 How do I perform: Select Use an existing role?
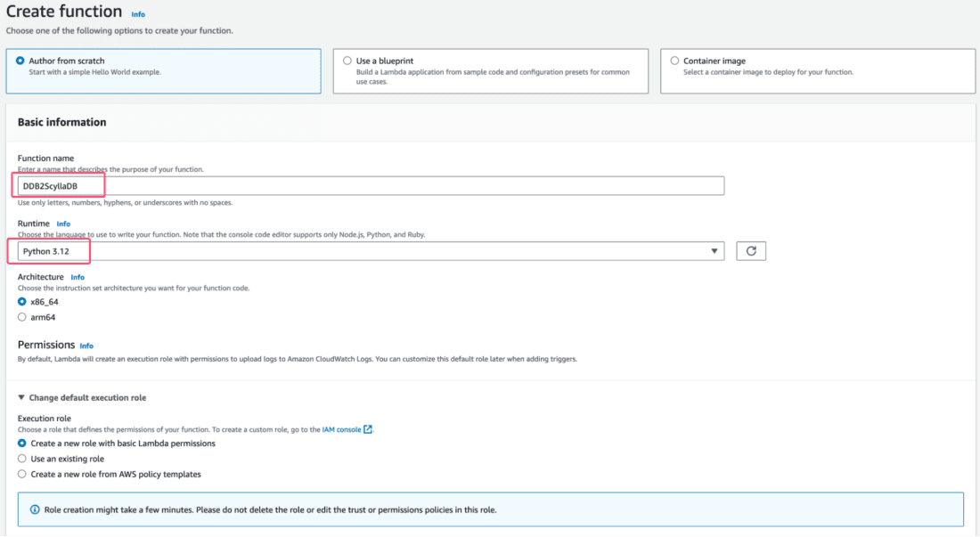pyautogui.click(x=22, y=459)
